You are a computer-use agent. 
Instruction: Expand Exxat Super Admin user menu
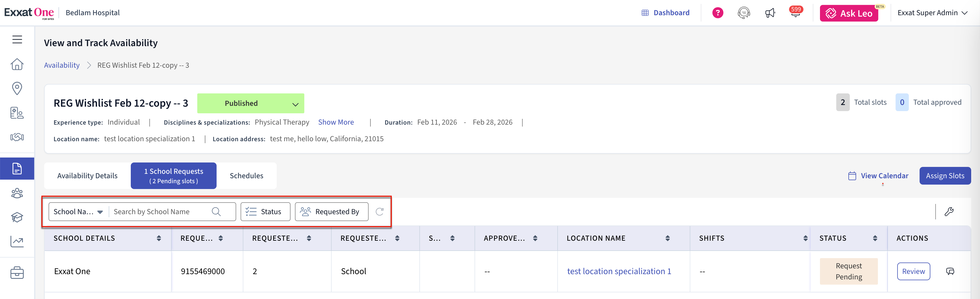tap(932, 13)
